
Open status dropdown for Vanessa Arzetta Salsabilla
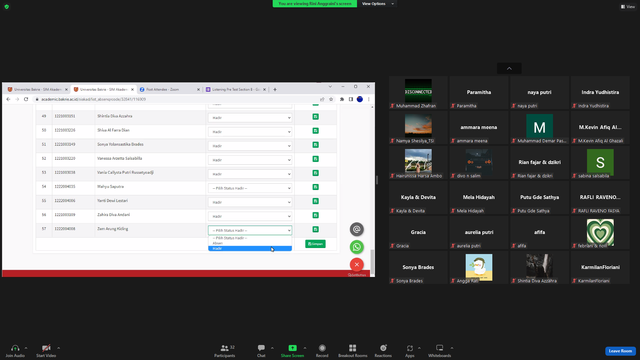click(250, 160)
